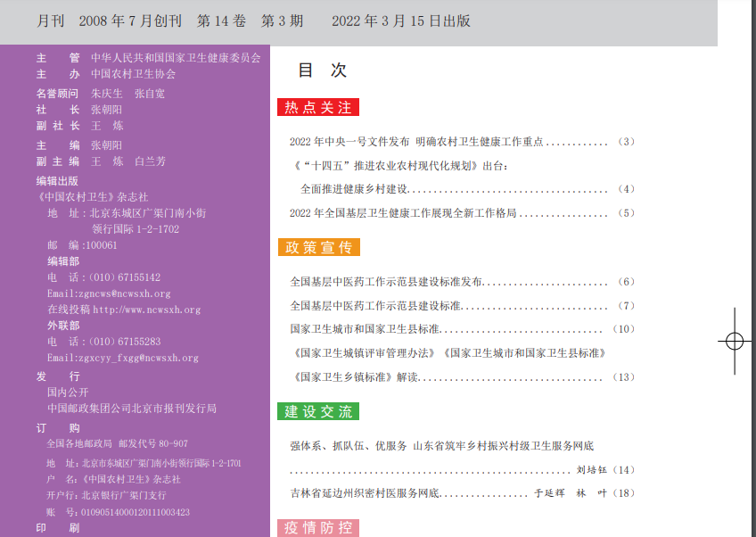This screenshot has height=537, width=756.
Task: Open the entry《国家卫生乡镇标准》解读
Action: [x=464, y=376]
